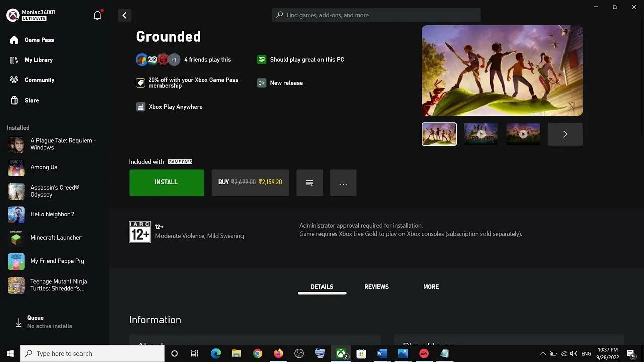Open the Store section
This screenshot has height=362, width=644.
click(x=32, y=100)
